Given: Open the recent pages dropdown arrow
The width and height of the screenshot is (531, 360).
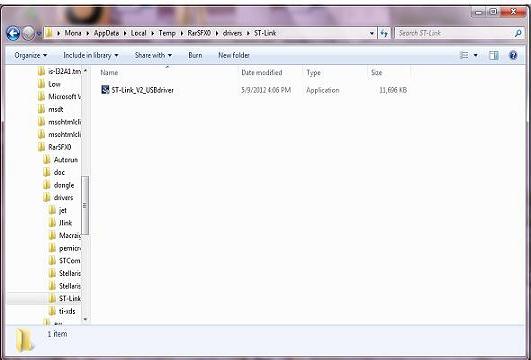Looking at the screenshot, I should (x=39, y=34).
